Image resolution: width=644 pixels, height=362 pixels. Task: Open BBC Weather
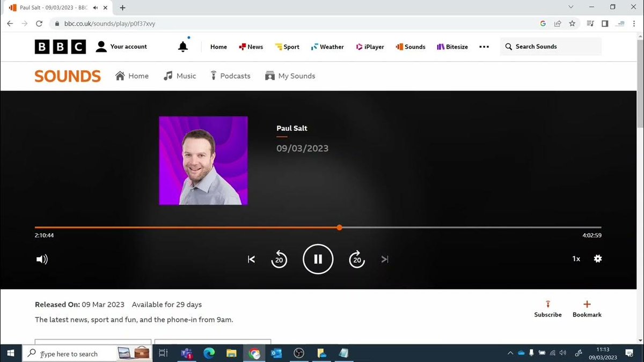coord(327,47)
